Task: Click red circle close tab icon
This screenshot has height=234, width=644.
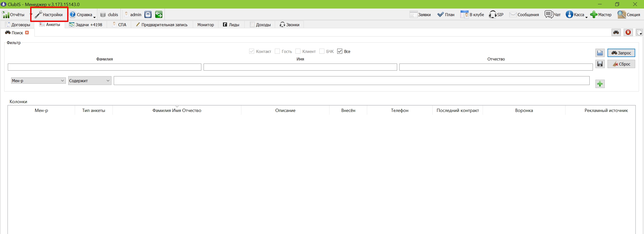Action: pos(628,32)
